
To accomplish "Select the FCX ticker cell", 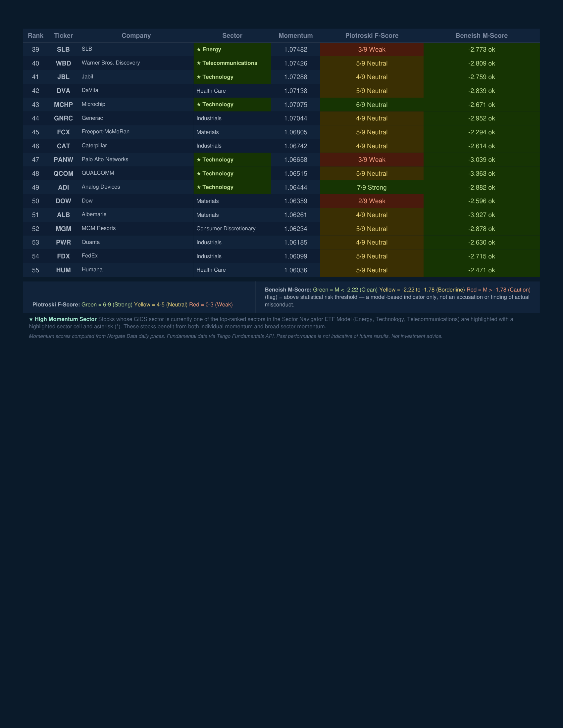I will [x=63, y=132].
